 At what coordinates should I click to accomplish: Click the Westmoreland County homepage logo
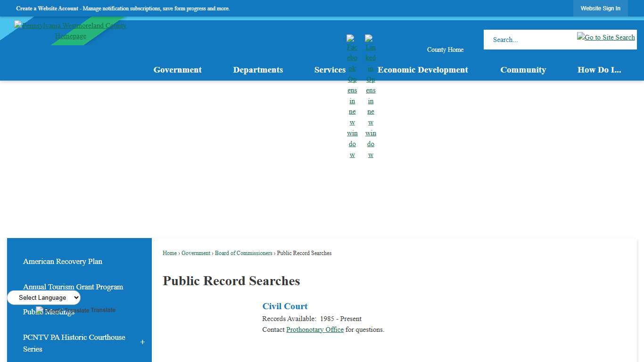click(x=70, y=30)
